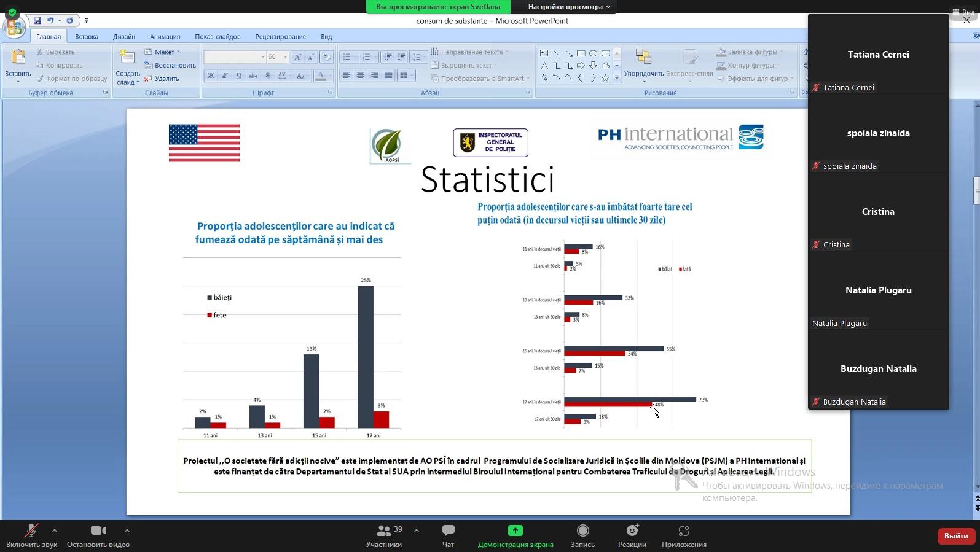
Task: Click the font name input box
Action: (x=232, y=56)
